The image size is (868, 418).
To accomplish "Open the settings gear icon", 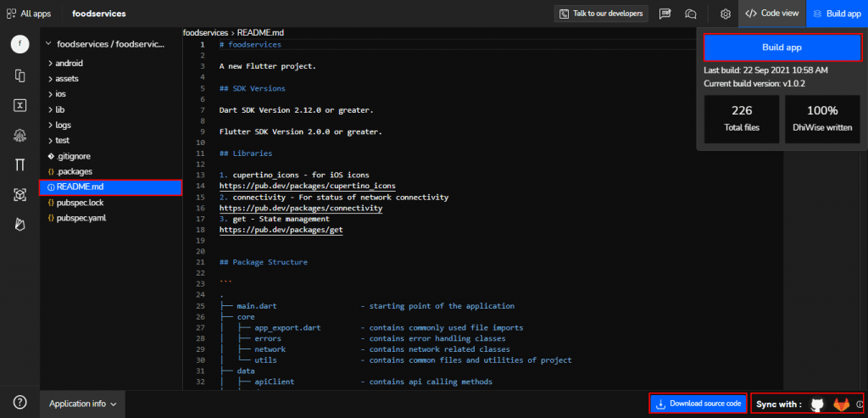I will click(726, 14).
